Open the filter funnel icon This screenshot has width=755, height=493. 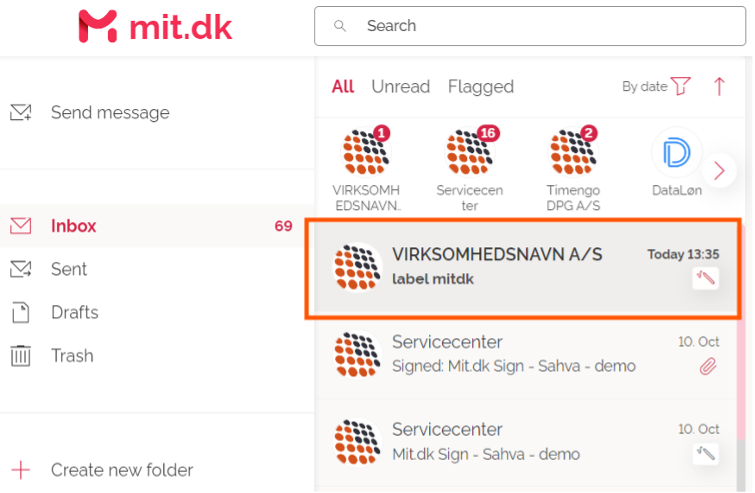[x=681, y=87]
